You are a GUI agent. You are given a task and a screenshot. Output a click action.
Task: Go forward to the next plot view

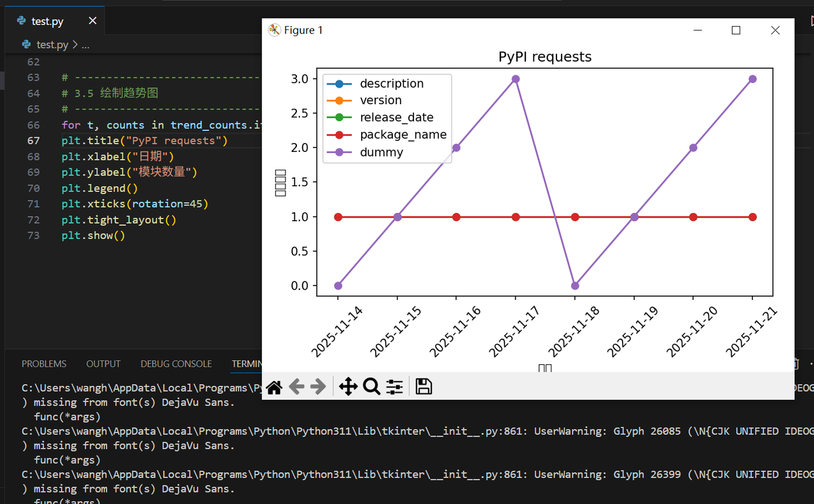click(318, 386)
